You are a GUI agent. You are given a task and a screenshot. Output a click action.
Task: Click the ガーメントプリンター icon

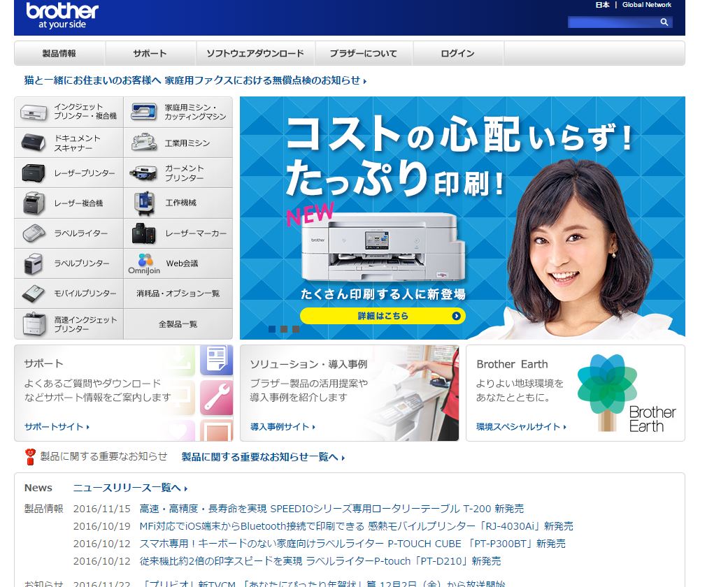click(143, 173)
